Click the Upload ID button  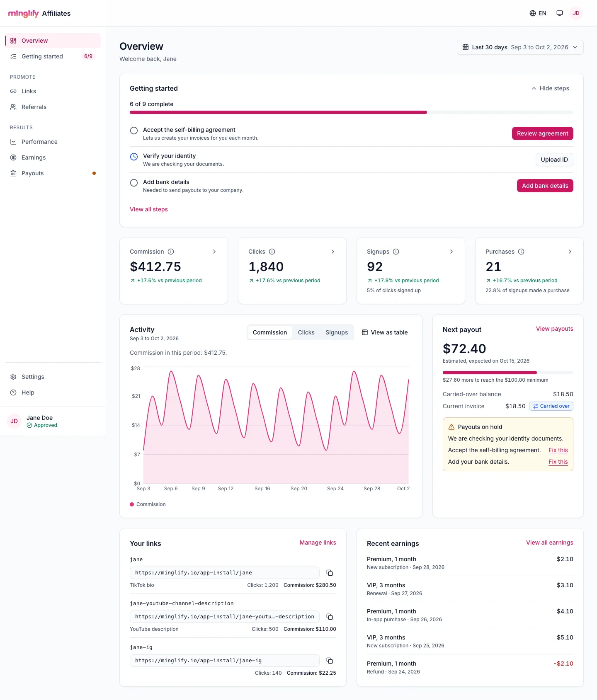click(554, 160)
